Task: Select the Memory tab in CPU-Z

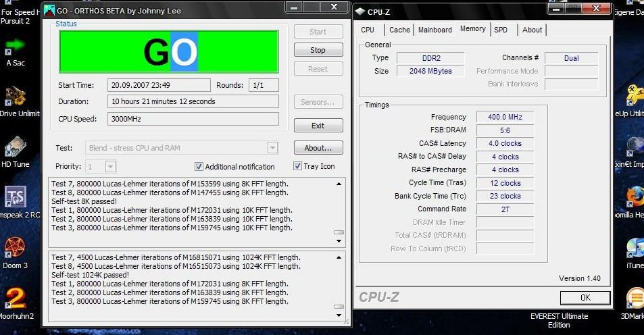Action: [x=473, y=29]
